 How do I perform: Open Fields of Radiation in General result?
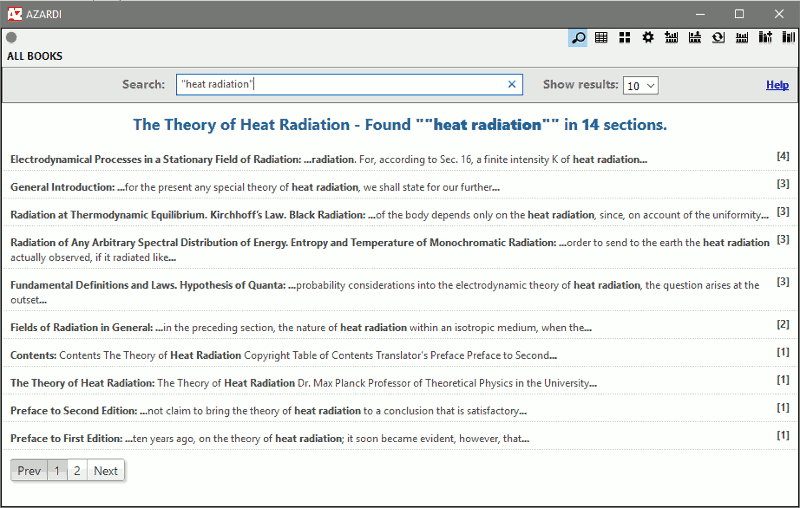301,327
